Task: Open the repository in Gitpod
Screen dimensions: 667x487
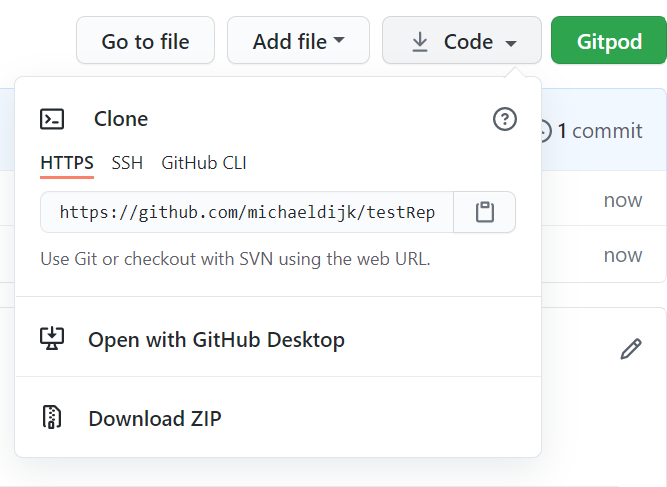Action: click(609, 42)
